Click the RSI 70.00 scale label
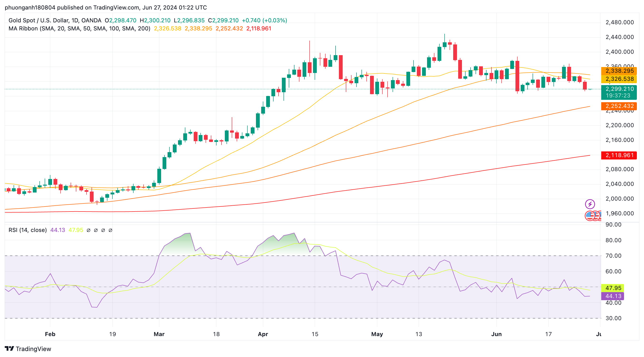The height and width of the screenshot is (357, 644). pyautogui.click(x=613, y=256)
